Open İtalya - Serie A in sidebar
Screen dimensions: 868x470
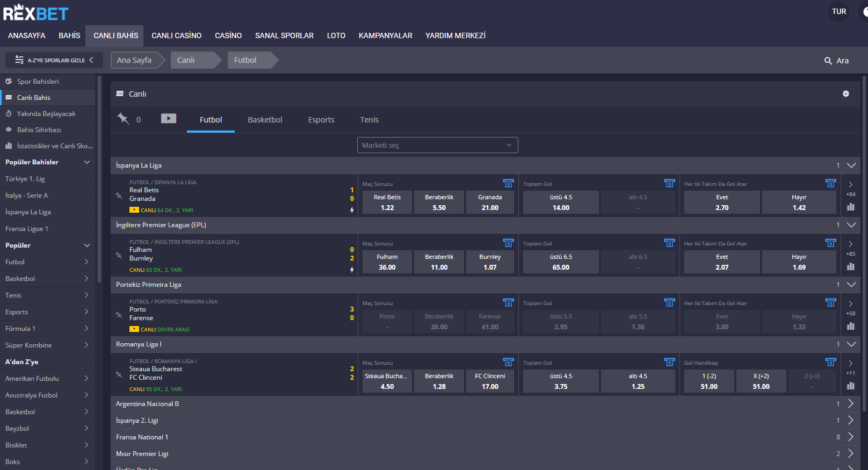(x=47, y=196)
